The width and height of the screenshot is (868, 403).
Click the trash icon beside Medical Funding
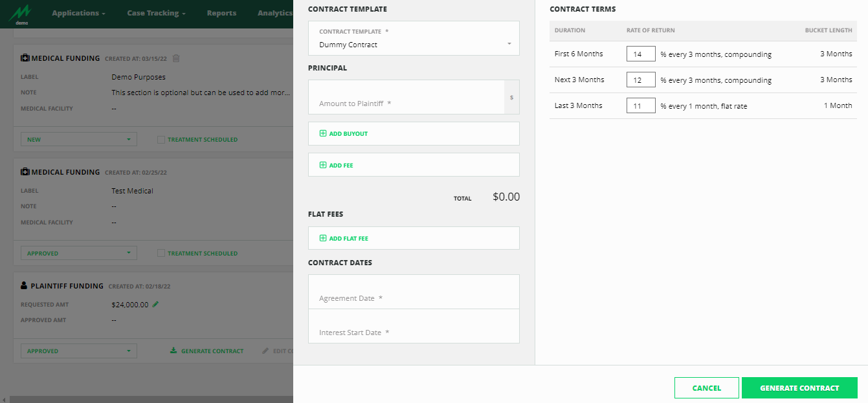(176, 58)
